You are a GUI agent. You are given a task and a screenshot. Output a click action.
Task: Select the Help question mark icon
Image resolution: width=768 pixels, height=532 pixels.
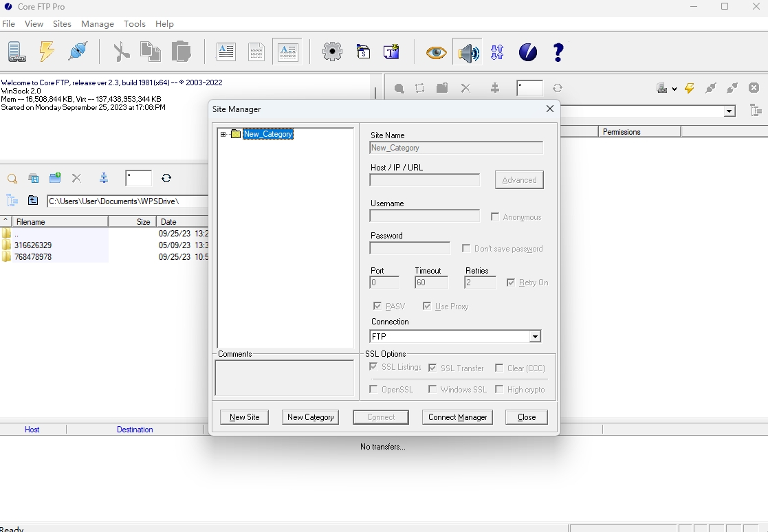(558, 52)
